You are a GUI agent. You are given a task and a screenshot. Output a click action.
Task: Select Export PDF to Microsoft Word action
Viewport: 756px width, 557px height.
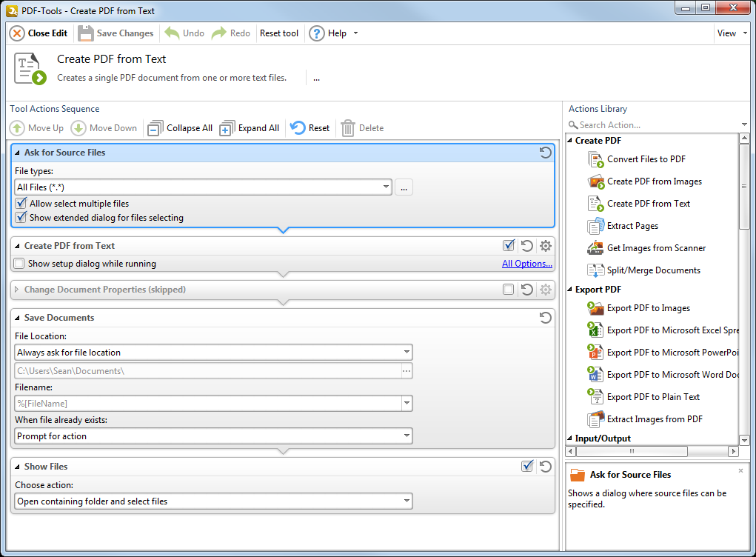pyautogui.click(x=663, y=375)
